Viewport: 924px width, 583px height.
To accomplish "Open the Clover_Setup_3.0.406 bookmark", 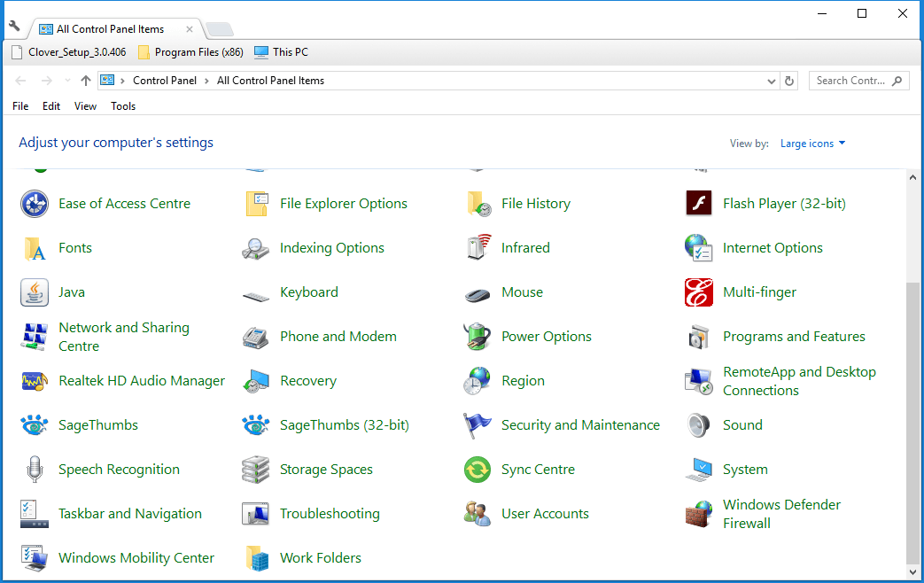I will pyautogui.click(x=69, y=52).
